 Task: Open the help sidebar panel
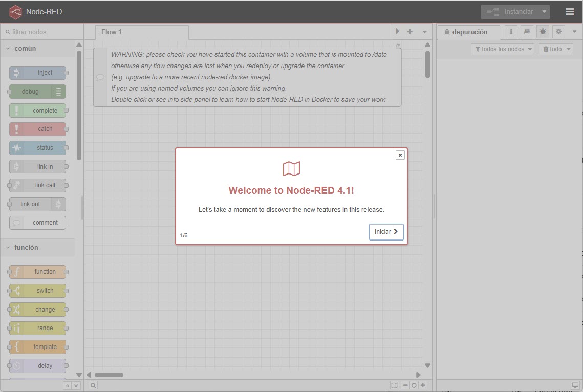527,31
